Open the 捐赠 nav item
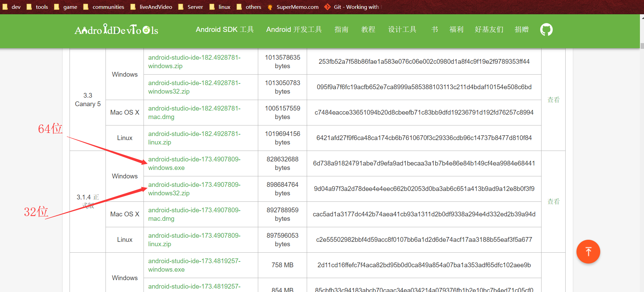 [522, 30]
